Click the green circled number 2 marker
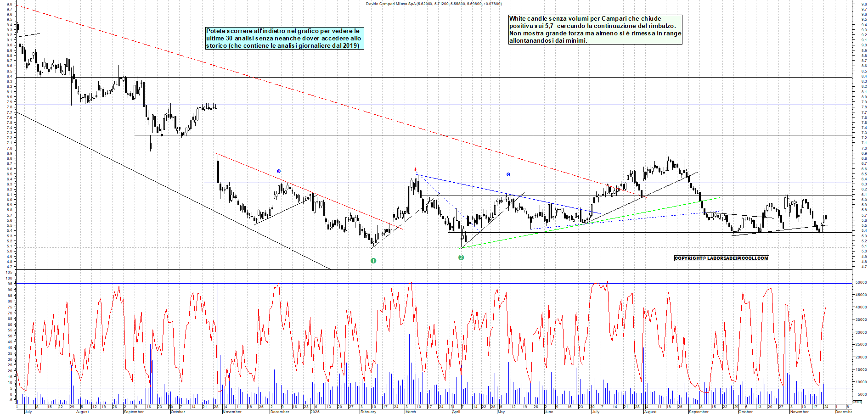 (461, 258)
